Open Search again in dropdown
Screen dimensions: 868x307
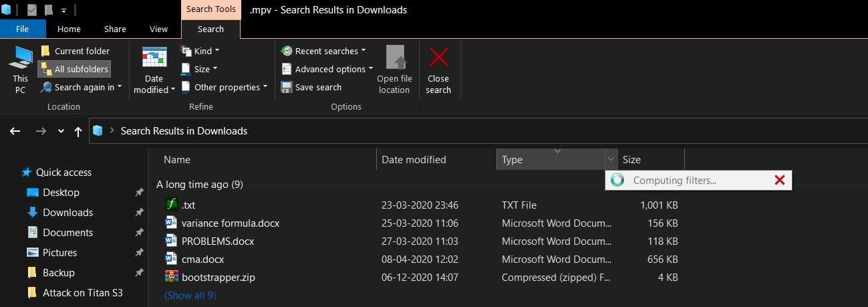pyautogui.click(x=81, y=87)
